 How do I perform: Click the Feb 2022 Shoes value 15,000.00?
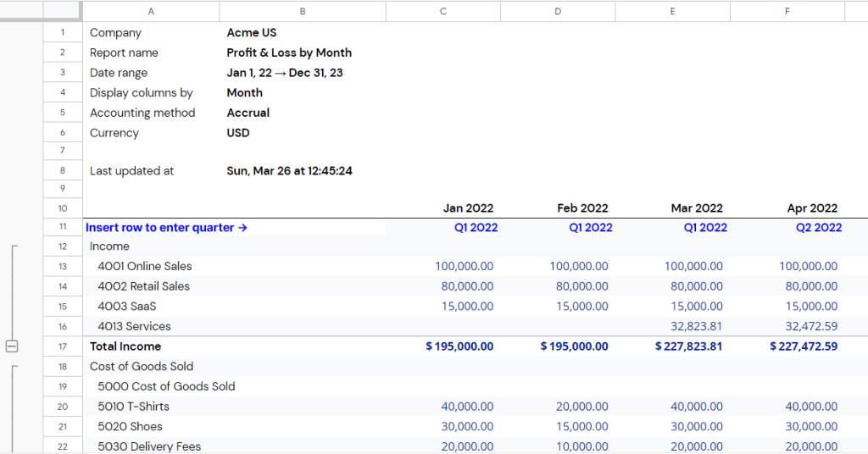coord(558,426)
